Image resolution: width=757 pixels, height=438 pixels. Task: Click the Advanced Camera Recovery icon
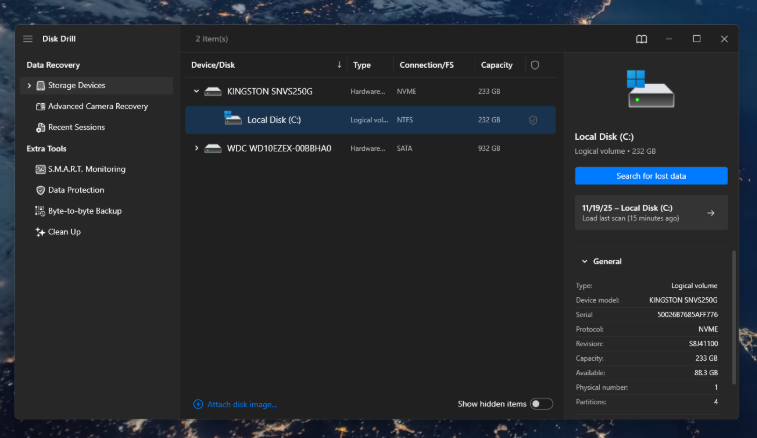(40, 106)
